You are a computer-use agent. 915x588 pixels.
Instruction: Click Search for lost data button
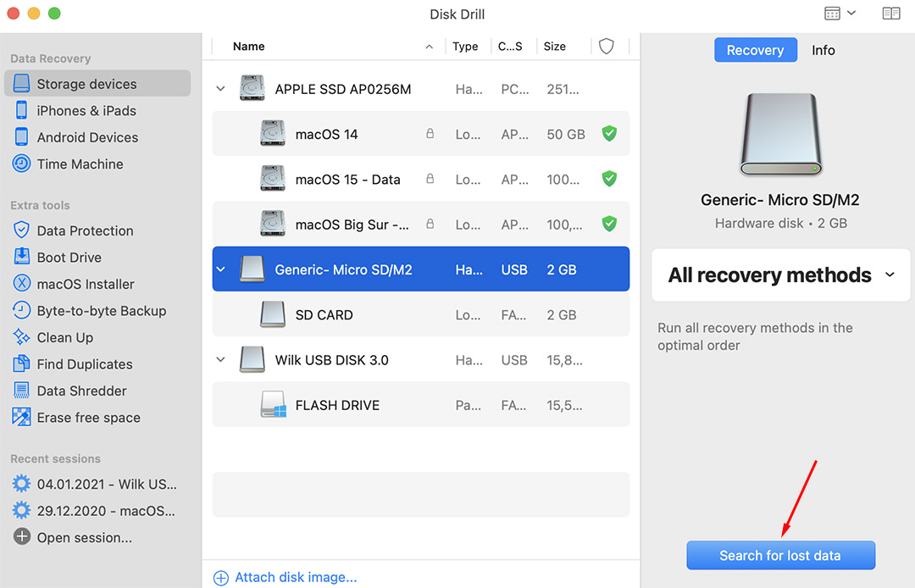tap(781, 555)
